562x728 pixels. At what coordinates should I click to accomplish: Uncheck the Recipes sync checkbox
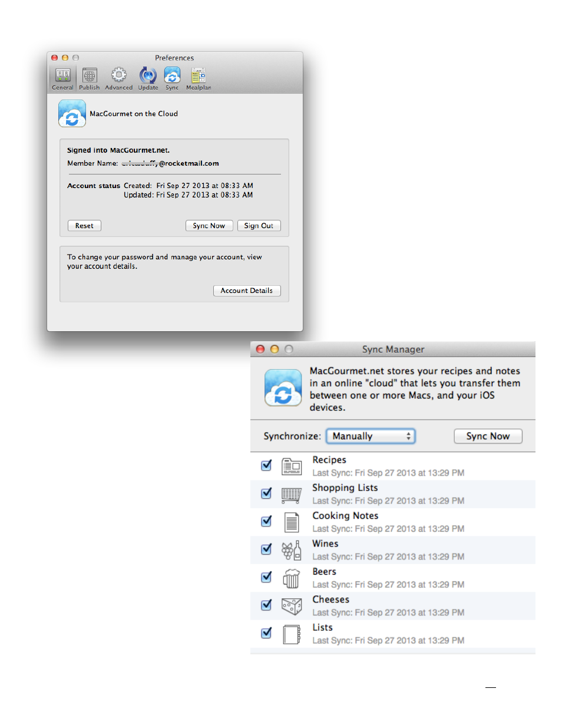[x=266, y=466]
